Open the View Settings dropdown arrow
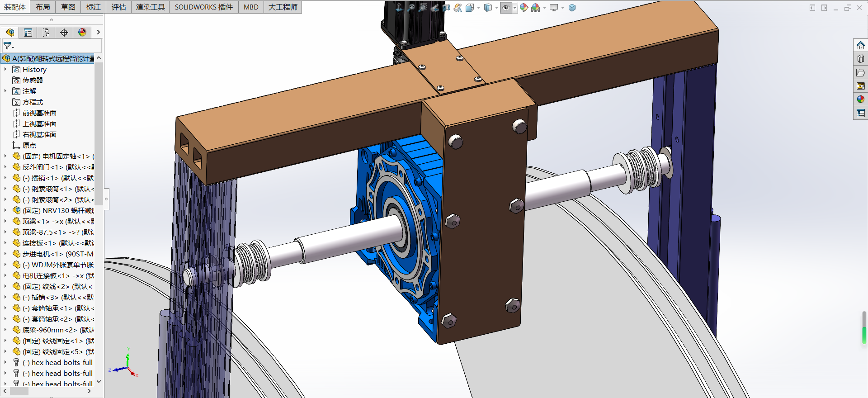 tap(562, 8)
